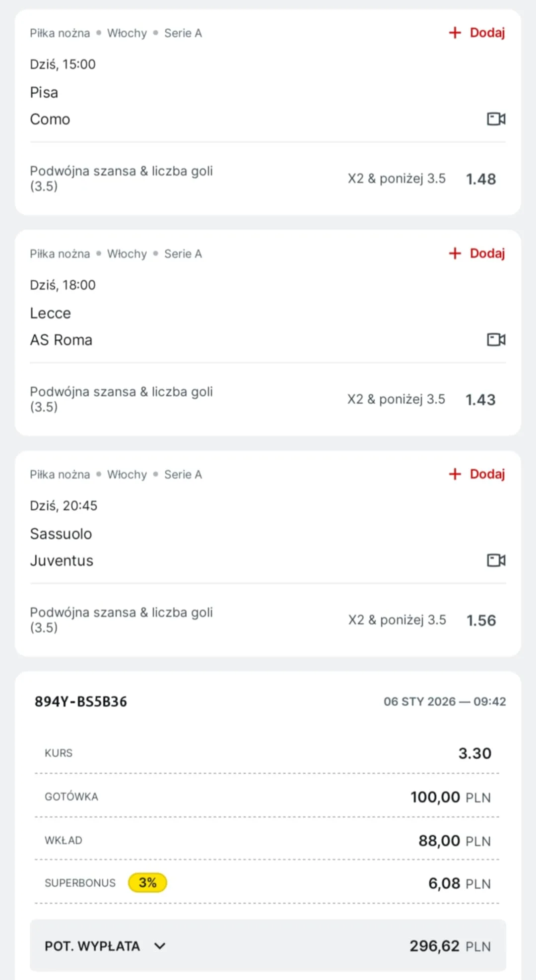Click the plus icon on the Juventus match card
536x980 pixels.
coord(455,474)
